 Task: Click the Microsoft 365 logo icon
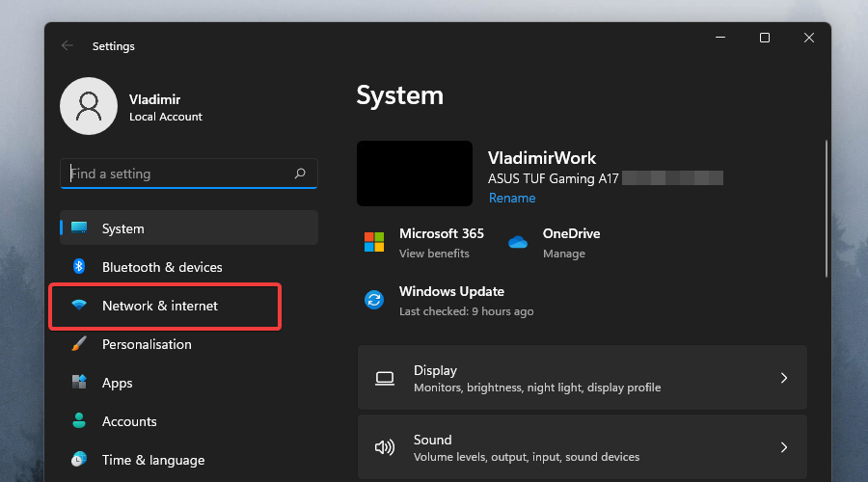pyautogui.click(x=374, y=242)
